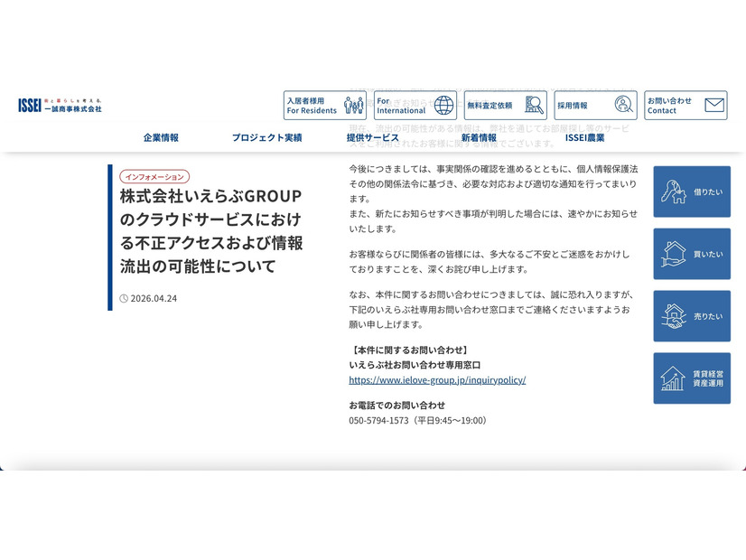Open 企業情報 menu item
The image size is (746, 560).
pyautogui.click(x=161, y=137)
